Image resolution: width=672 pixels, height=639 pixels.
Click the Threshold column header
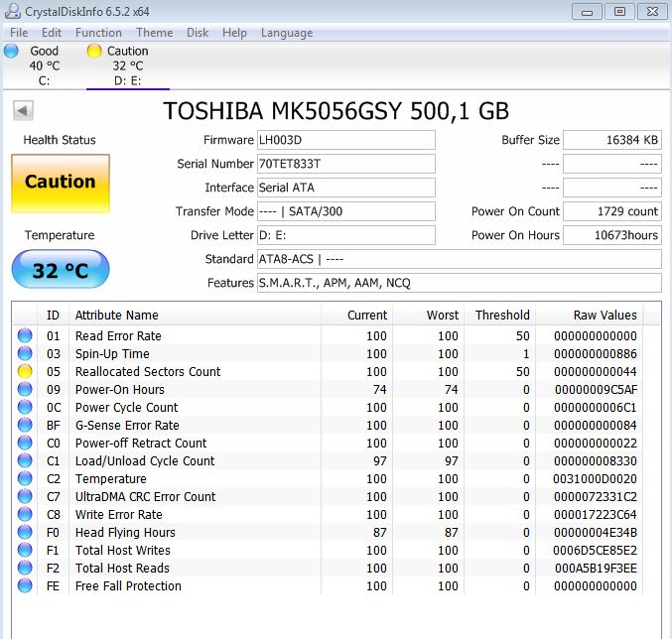499,316
